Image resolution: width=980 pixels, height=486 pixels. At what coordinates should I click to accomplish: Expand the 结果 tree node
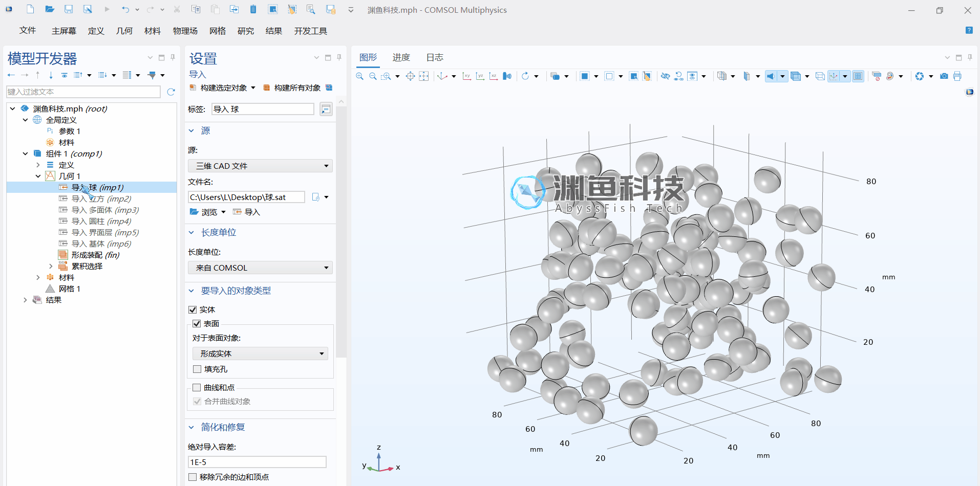[25, 300]
